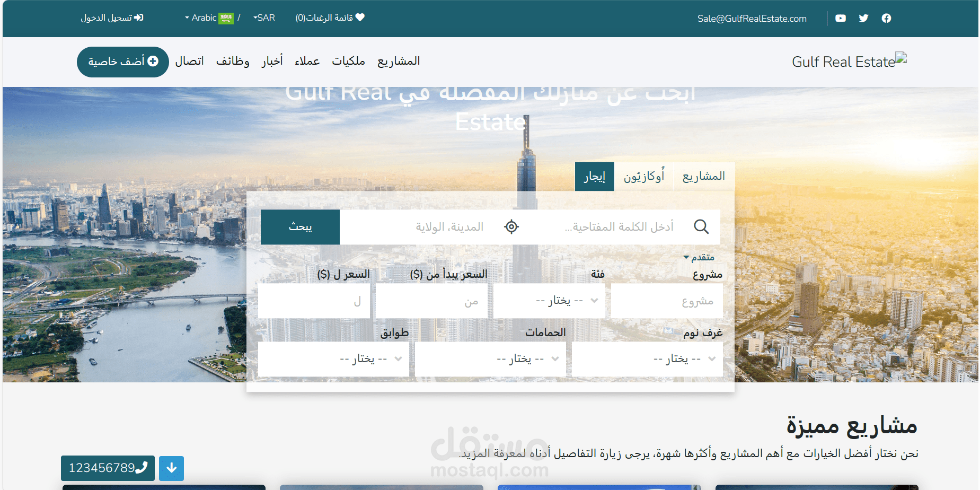Click the مشروع project input field
Viewport: 980px width, 490px height.
tap(667, 301)
